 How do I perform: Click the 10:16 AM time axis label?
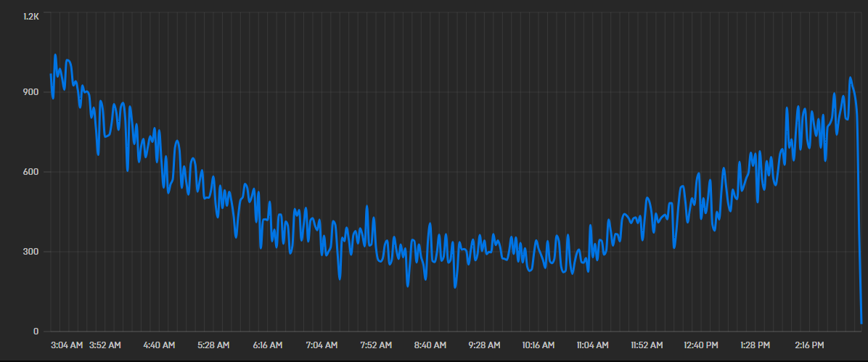539,345
